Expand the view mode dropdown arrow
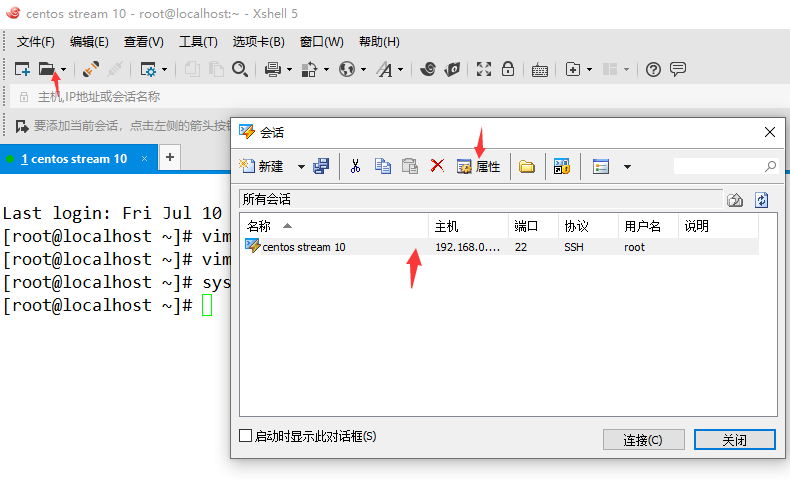Image resolution: width=790 pixels, height=480 pixels. pyautogui.click(x=627, y=167)
